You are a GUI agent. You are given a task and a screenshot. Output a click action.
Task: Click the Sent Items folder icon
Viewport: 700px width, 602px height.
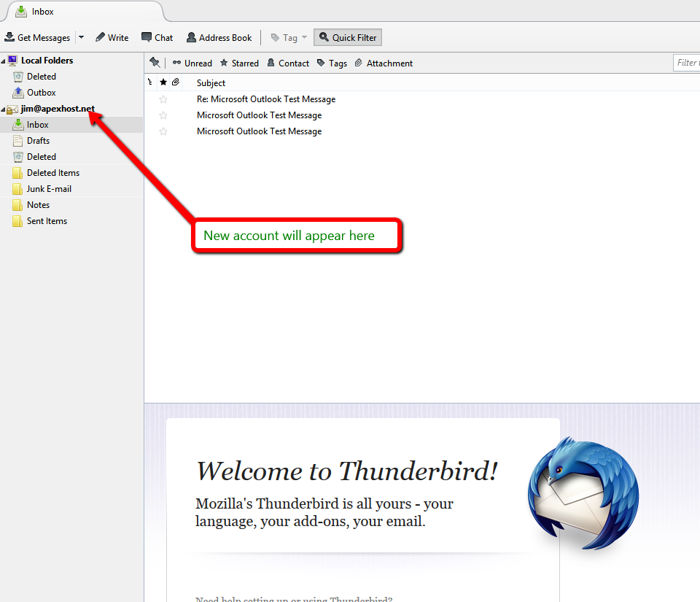click(17, 221)
